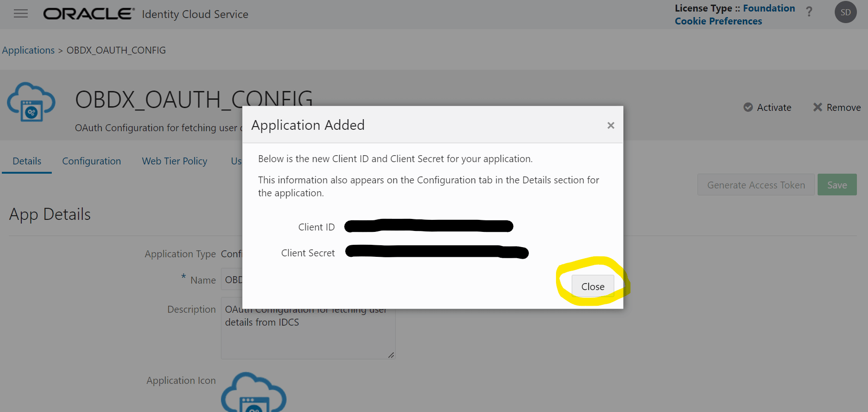Select the Details tab

(26, 161)
